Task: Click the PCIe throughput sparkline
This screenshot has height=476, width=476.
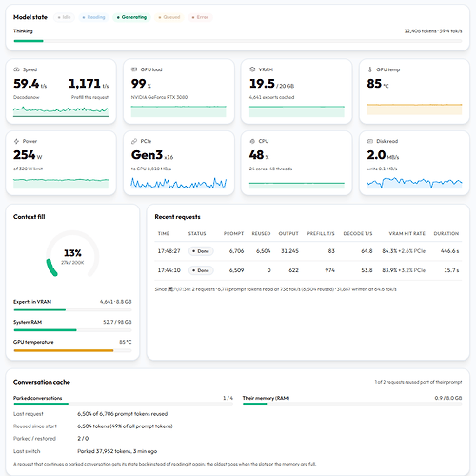Action: [x=179, y=183]
